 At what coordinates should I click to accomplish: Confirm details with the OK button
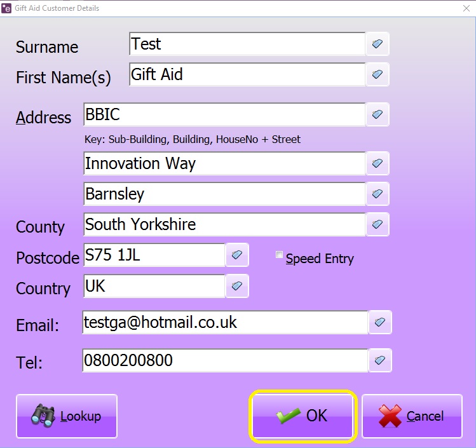coord(303,416)
